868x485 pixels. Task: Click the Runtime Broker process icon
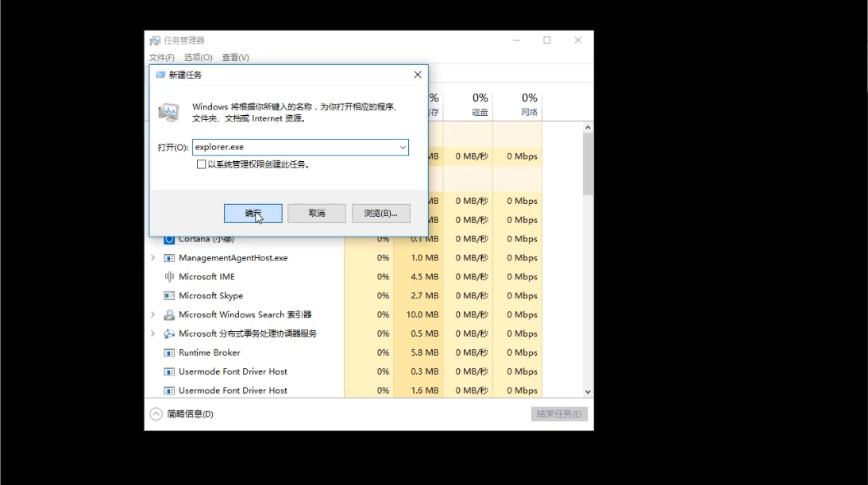click(x=169, y=352)
